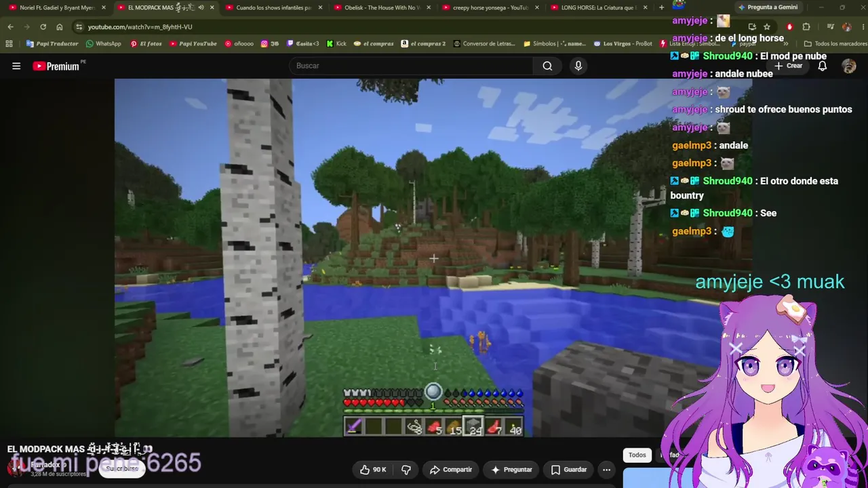The image size is (868, 488).
Task: Go to YouTube Premium home logo
Action: (x=57, y=66)
